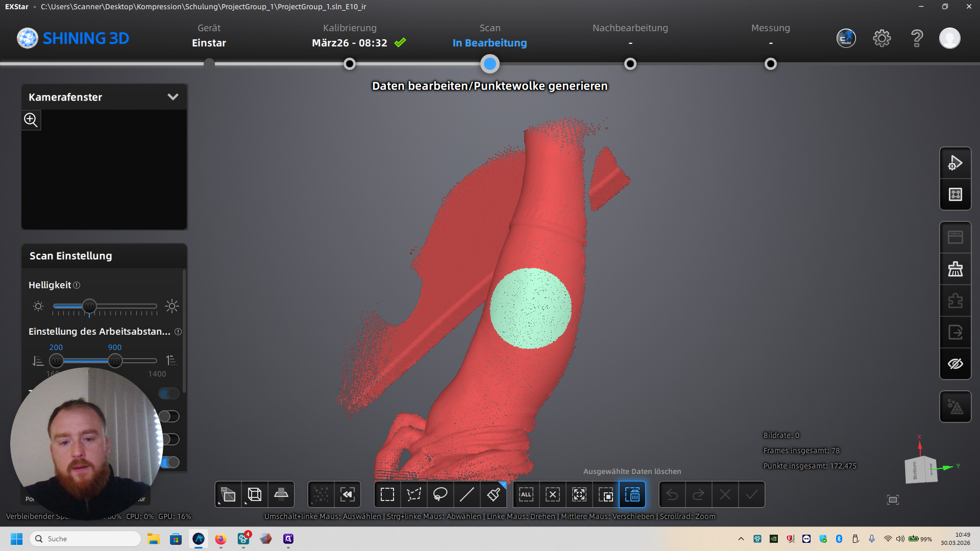
Task: Toggle the crossed-eye visibility button
Action: click(x=955, y=364)
